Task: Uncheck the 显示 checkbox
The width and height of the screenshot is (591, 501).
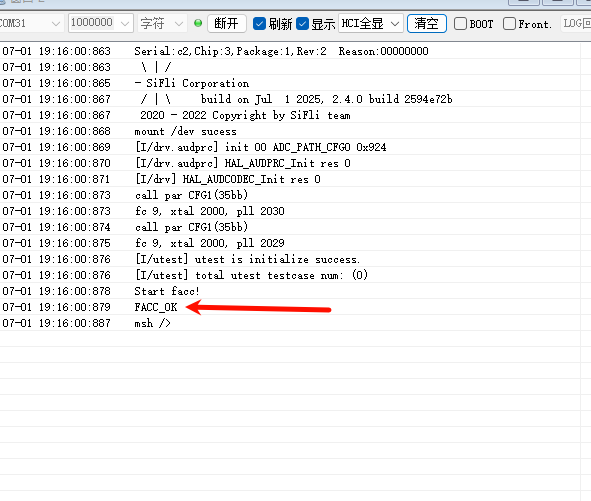Action: pos(302,24)
